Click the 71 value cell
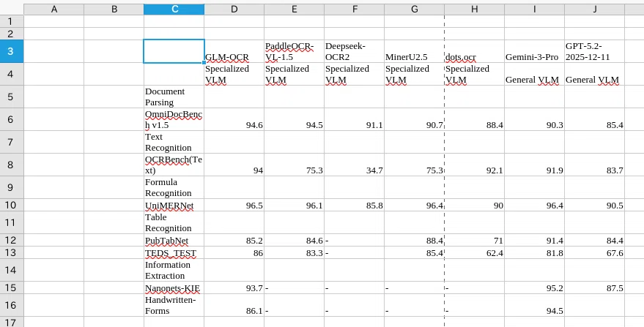Screen dimensions: 644x327 click(474, 241)
